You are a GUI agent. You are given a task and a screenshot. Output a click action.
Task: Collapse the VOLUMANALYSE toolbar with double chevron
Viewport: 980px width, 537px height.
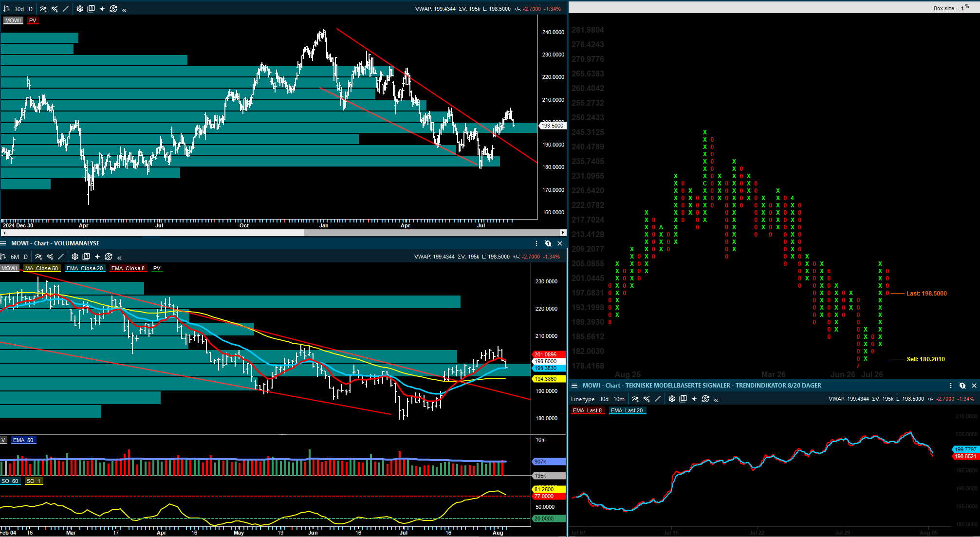tap(119, 257)
